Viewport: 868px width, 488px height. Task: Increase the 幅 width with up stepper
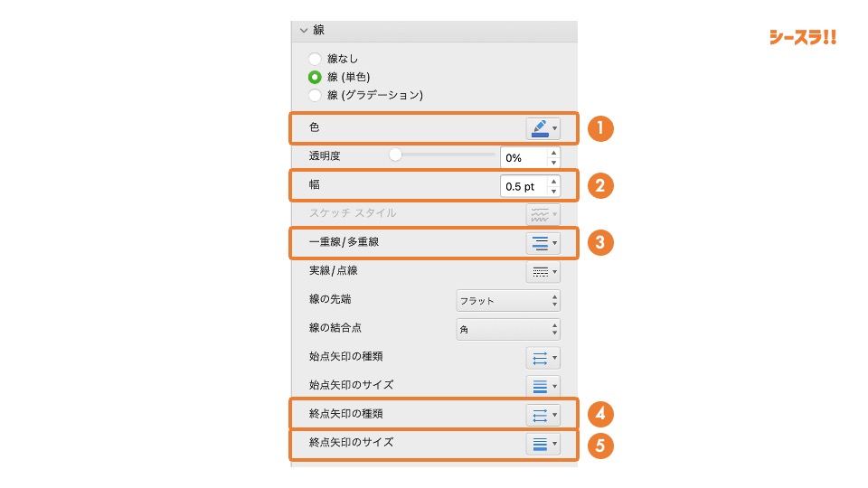tap(553, 181)
